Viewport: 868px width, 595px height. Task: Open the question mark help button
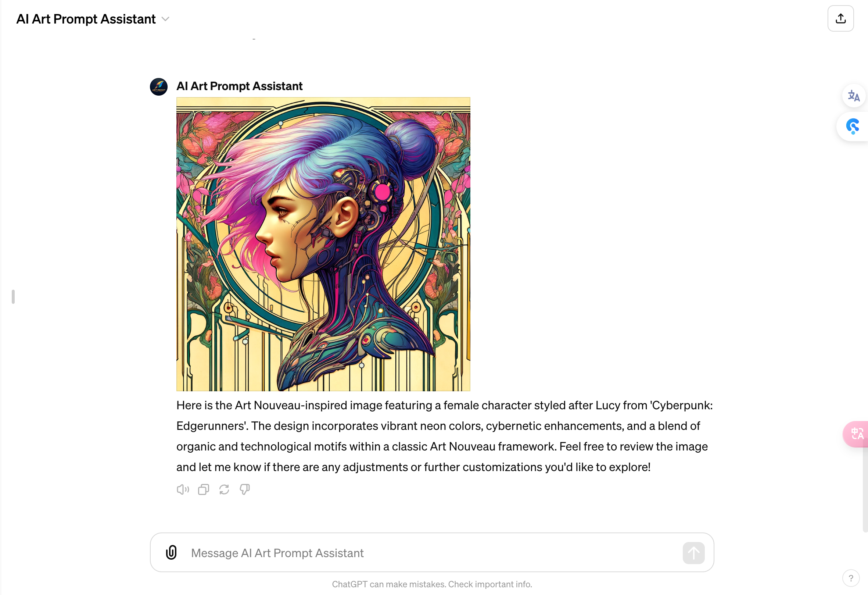851,578
